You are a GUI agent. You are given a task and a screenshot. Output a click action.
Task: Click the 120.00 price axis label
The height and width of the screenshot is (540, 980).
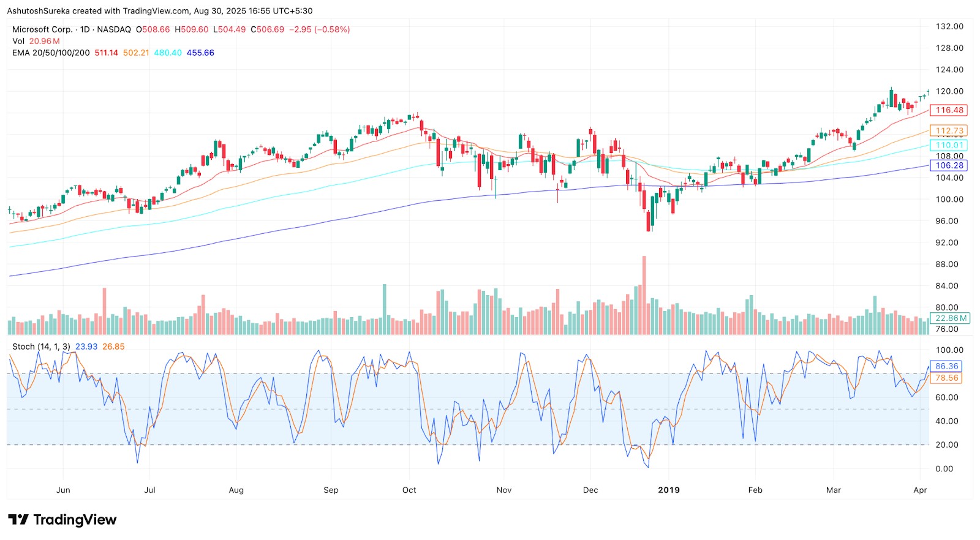coord(949,91)
